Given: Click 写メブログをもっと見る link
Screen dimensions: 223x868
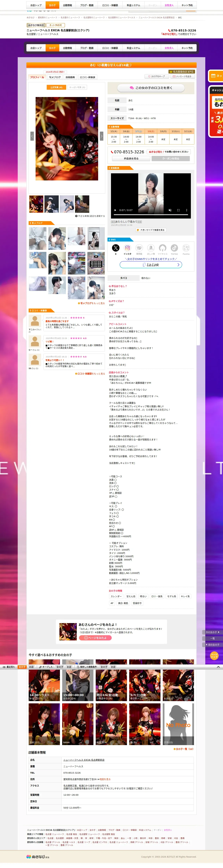Looking at the screenshot, I should pos(91,303).
